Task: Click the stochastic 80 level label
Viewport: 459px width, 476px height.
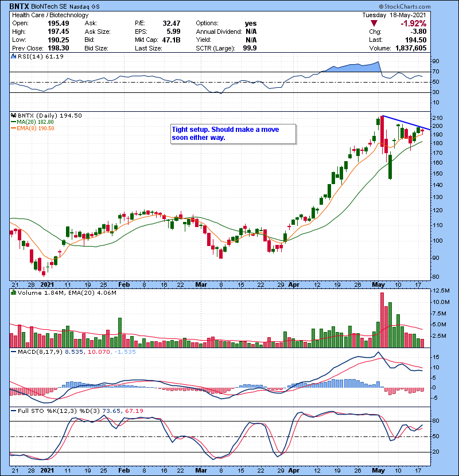Action: coord(435,421)
